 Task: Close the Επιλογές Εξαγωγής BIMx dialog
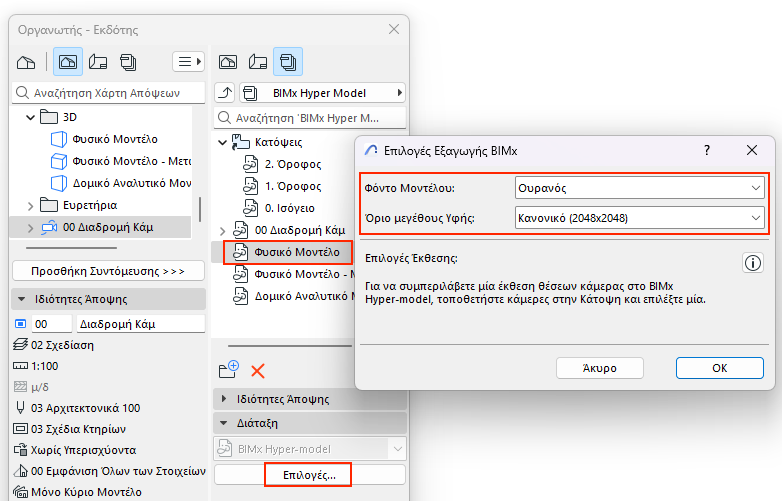tap(752, 150)
